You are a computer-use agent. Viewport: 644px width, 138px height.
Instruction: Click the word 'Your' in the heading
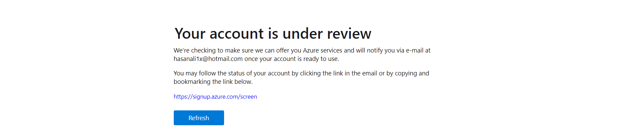point(190,34)
